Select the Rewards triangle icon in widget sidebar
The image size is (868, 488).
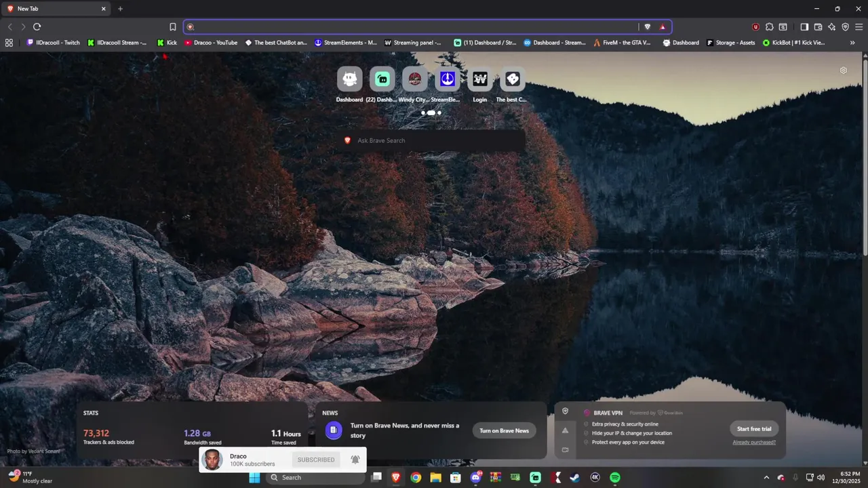565,430
